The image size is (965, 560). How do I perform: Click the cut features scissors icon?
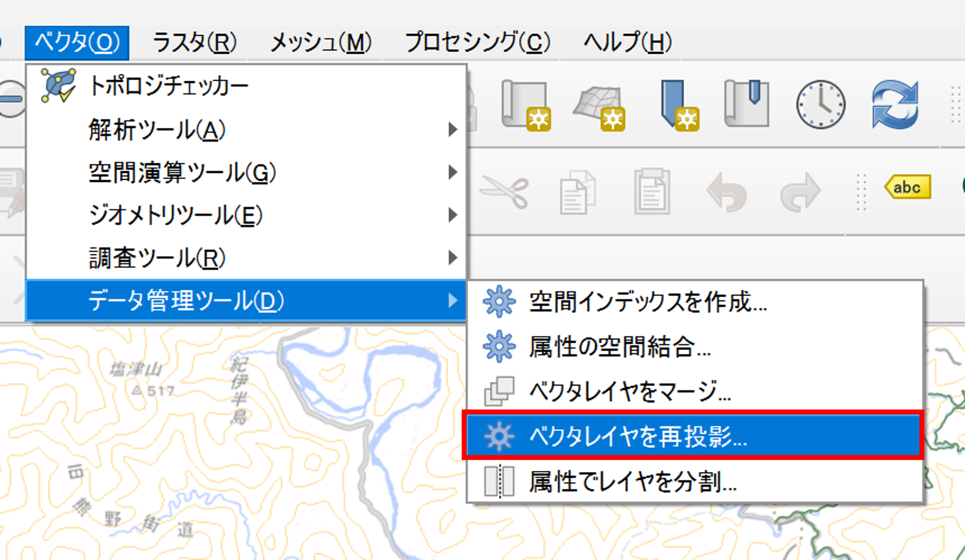pyautogui.click(x=504, y=192)
